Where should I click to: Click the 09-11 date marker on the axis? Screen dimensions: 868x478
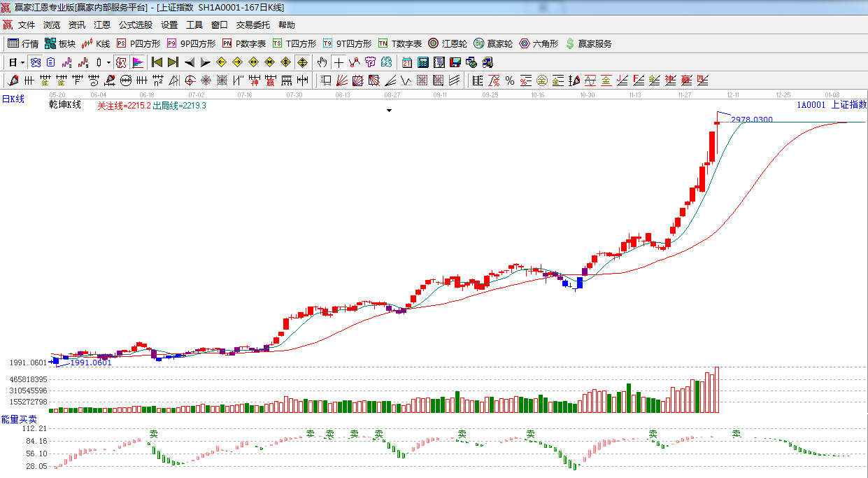pos(440,94)
